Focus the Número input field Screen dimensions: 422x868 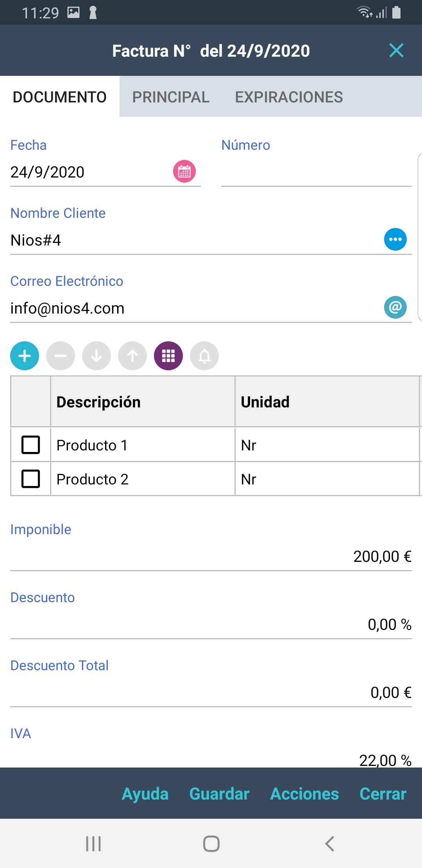(x=316, y=173)
